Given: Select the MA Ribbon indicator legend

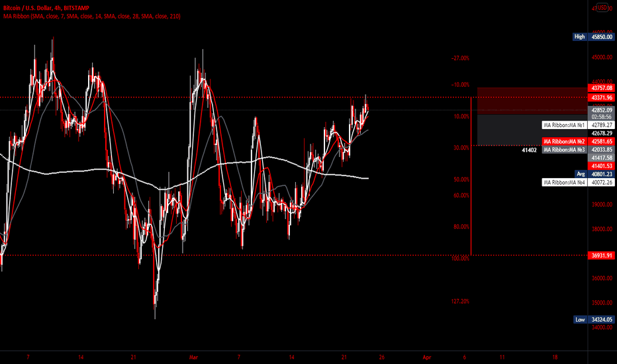Looking at the screenshot, I should [91, 16].
